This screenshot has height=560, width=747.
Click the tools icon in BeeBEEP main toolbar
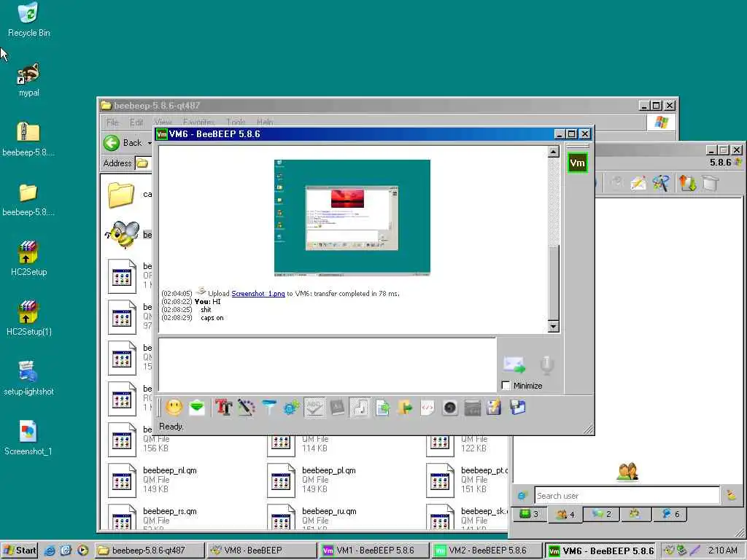click(661, 183)
